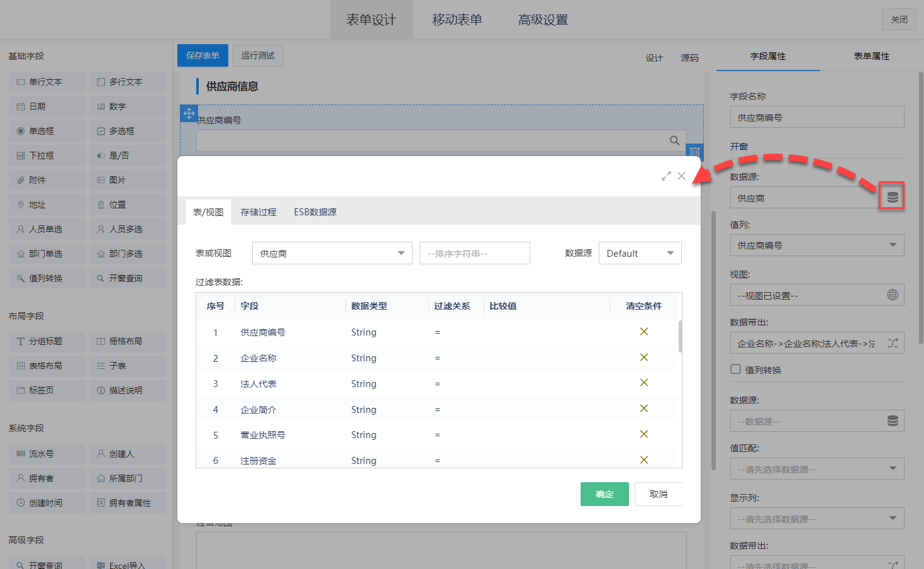Open the 高级设置 top tab
The width and height of the screenshot is (924, 569).
pos(543,20)
